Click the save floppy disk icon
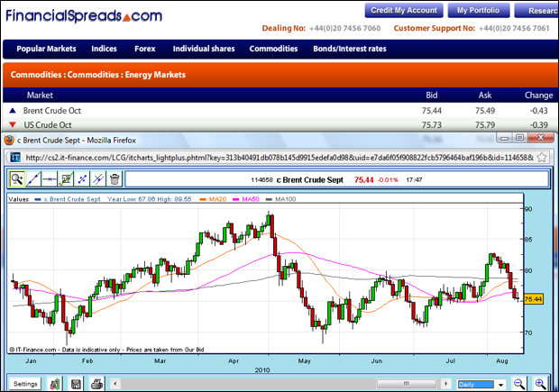The height and width of the screenshot is (392, 559). point(76,384)
